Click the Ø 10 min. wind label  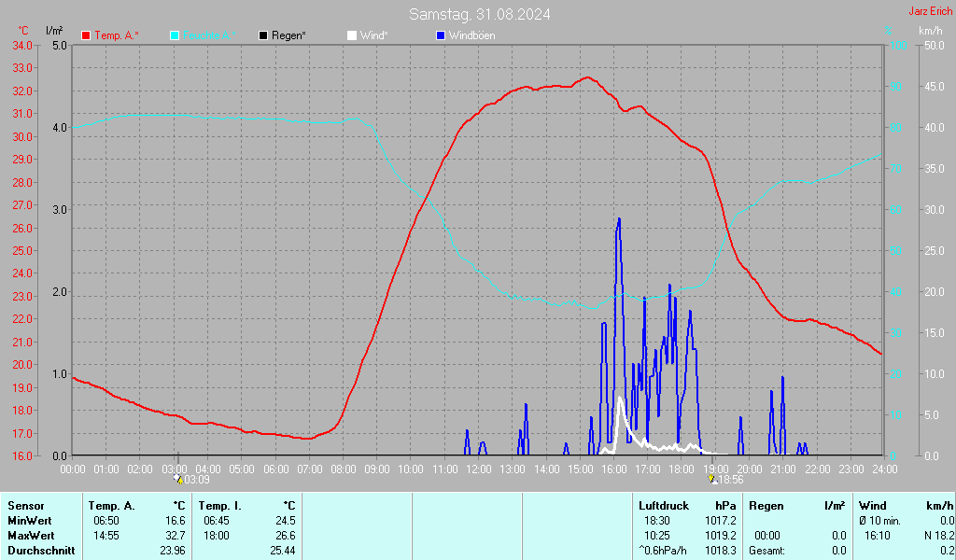(879, 521)
